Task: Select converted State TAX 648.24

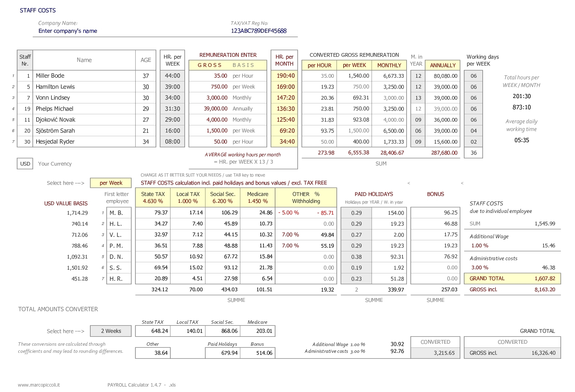Action: (x=153, y=331)
